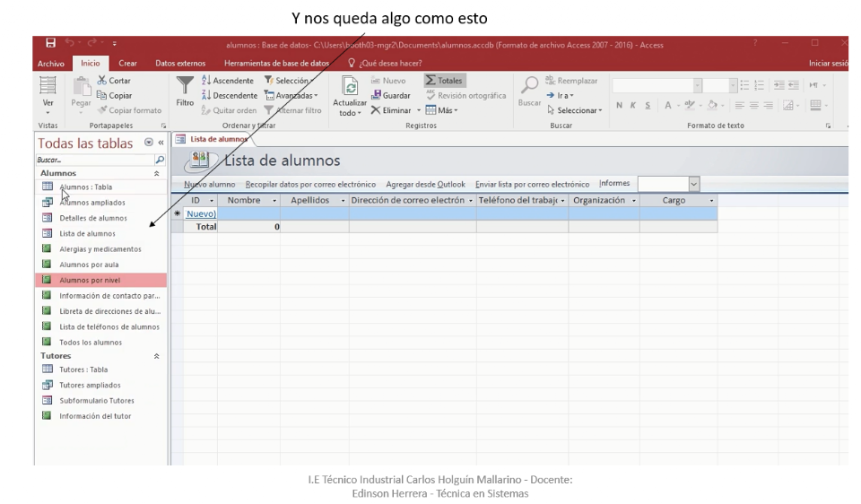The image size is (861, 504).
Task: Toggle italic (K) text formatting
Action: [x=635, y=105]
